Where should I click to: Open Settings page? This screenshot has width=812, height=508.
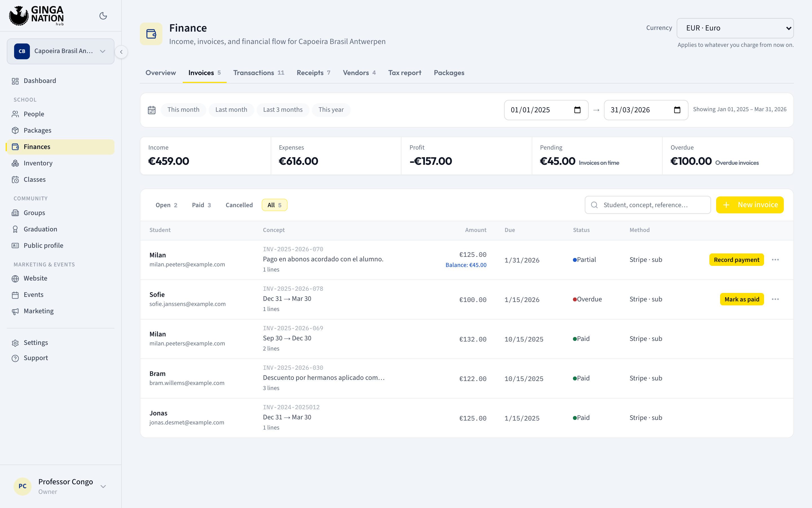[60, 343]
